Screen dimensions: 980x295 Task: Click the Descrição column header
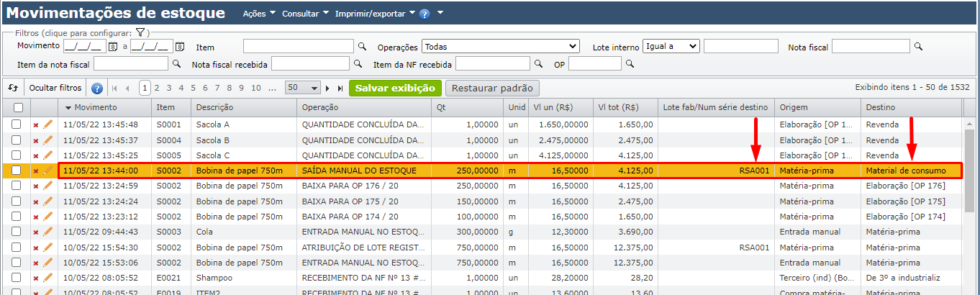click(x=244, y=107)
